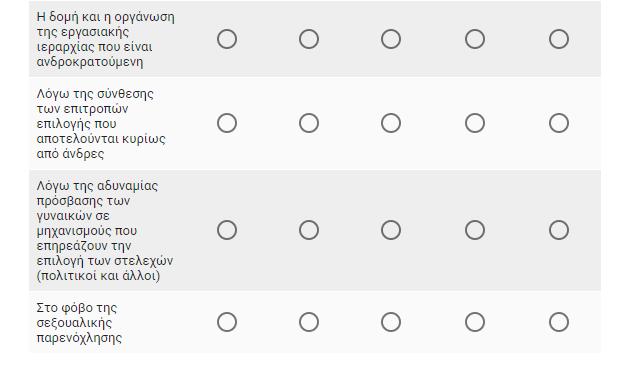Pick first radio for σεξουαλικής παρενόχλησης row
The width and height of the screenshot is (631, 390).
227,322
